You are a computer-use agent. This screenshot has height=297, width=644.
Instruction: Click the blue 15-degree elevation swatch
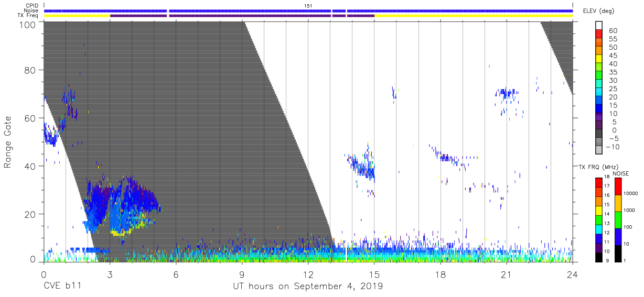click(x=599, y=108)
